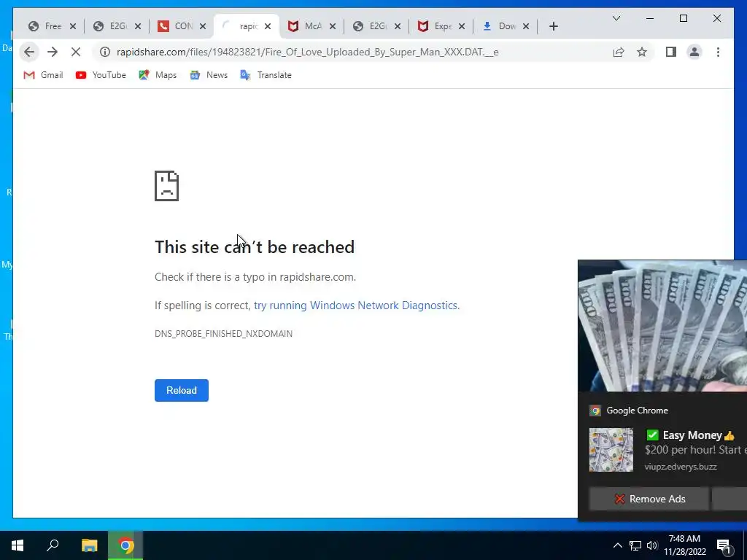Open the Chrome profile avatar
This screenshot has height=560, width=747.
pyautogui.click(x=694, y=52)
